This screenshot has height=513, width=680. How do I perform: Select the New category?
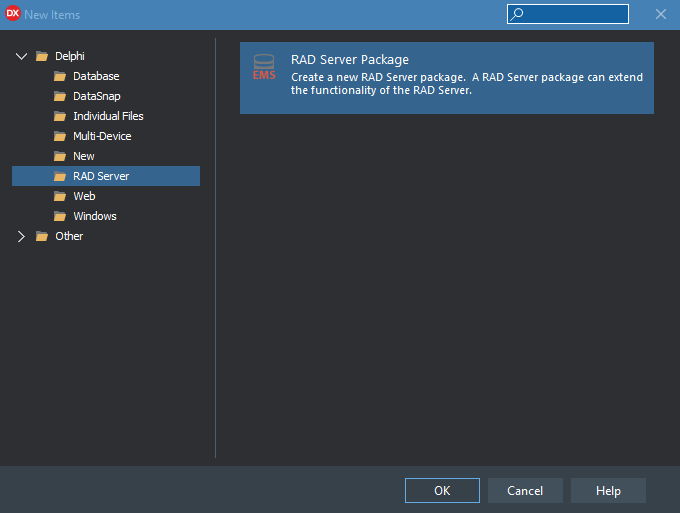point(84,156)
